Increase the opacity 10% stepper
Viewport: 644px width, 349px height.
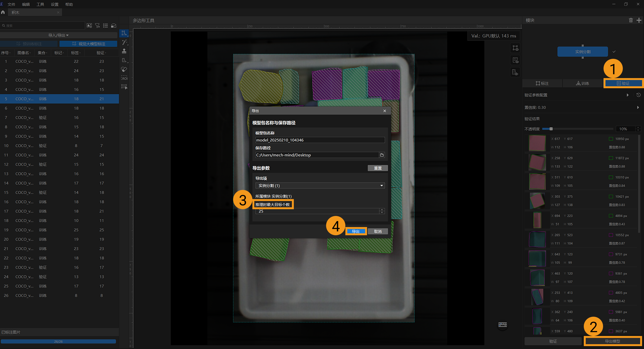click(x=638, y=128)
